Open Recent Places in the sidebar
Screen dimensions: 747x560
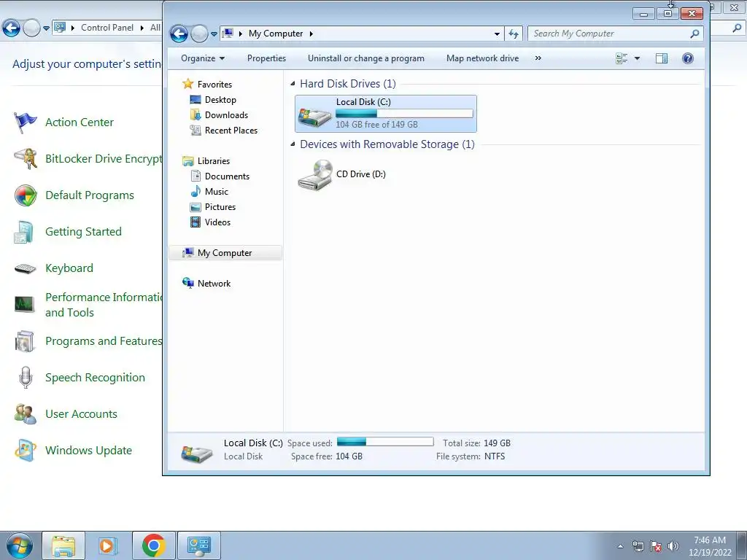pos(231,130)
